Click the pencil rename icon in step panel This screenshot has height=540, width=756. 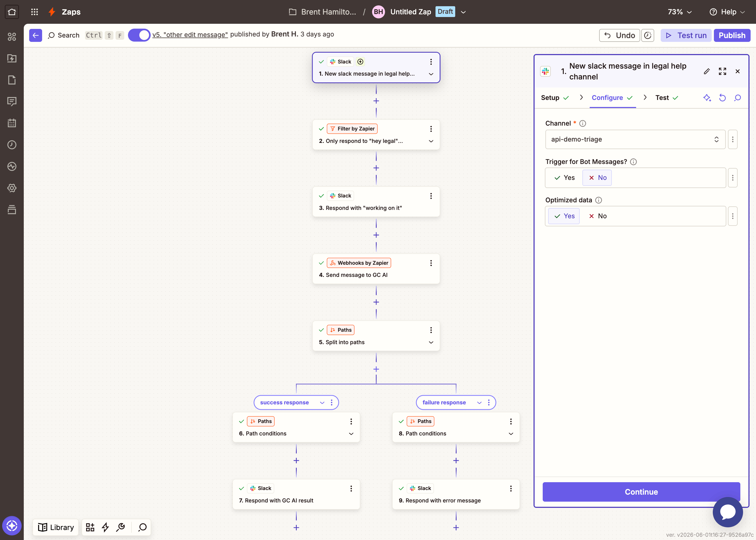pos(707,71)
